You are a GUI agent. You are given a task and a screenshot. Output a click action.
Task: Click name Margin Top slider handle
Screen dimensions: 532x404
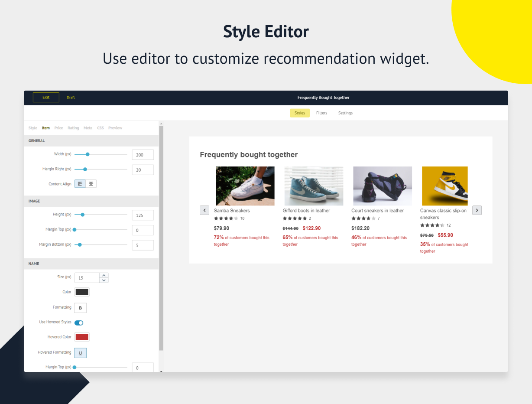pos(75,368)
